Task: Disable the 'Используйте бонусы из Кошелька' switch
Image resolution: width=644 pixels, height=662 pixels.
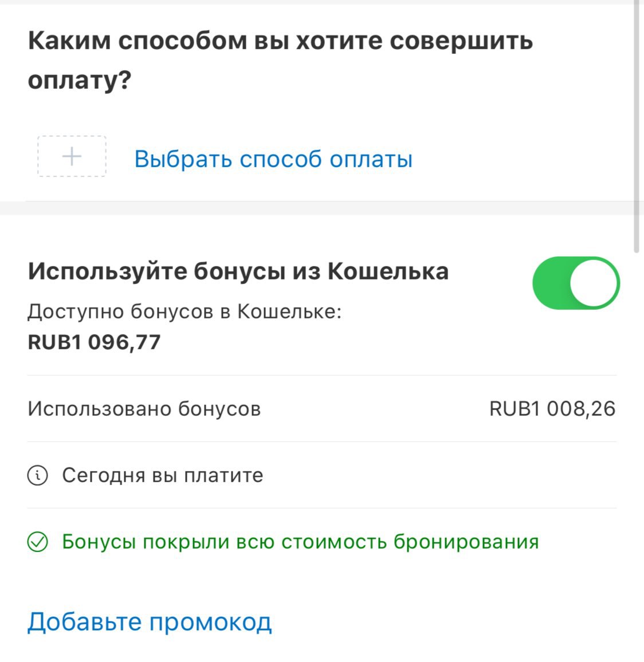Action: pos(576,283)
